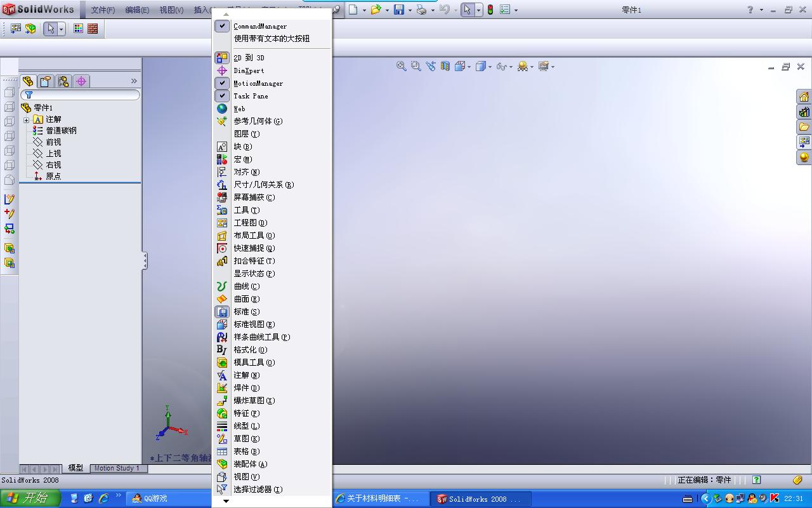Click the Print icon
Viewport: 812px width, 508px height.
421,10
